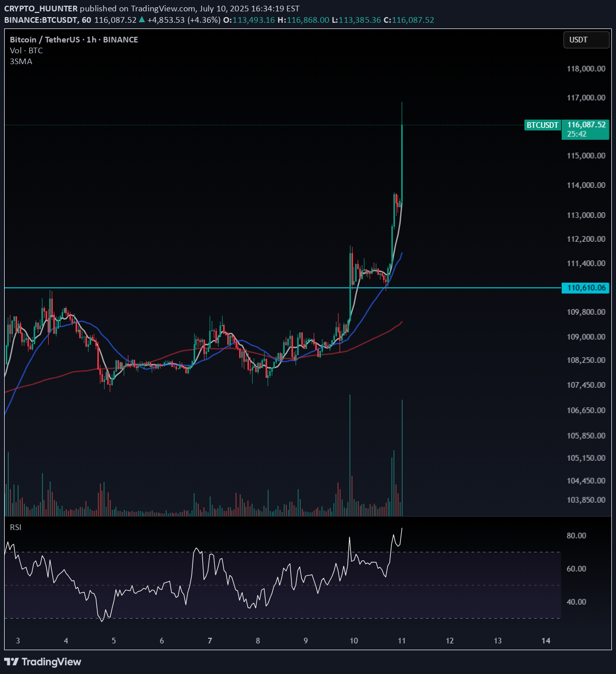Click bold date 14 on the time axis
Image resolution: width=616 pixels, height=674 pixels.
pos(546,641)
